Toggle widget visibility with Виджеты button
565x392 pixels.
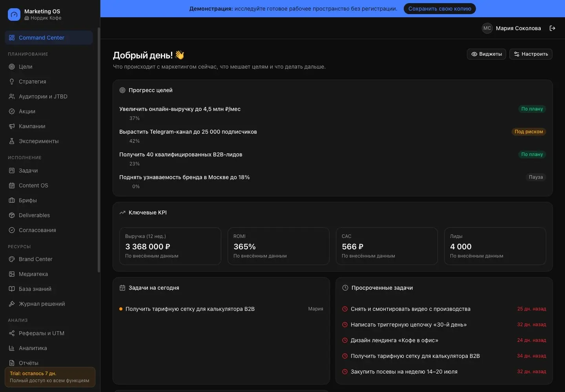point(487,54)
